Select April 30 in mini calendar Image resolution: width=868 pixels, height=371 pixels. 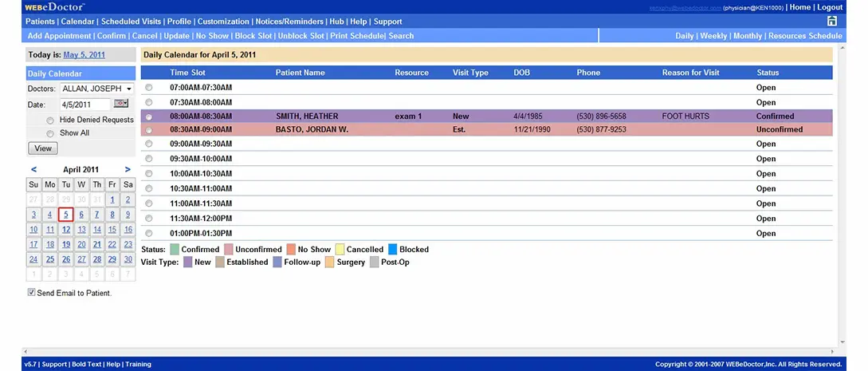[x=128, y=259]
